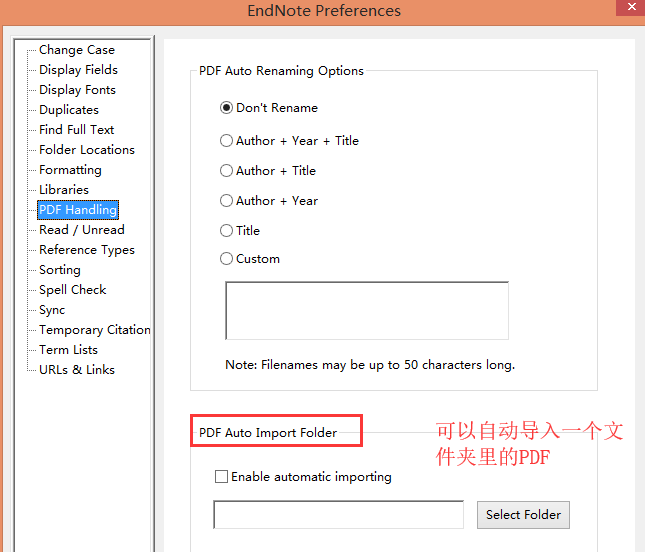Viewport: 645px width, 552px height.
Task: Open Change Case preferences
Action: pos(77,50)
